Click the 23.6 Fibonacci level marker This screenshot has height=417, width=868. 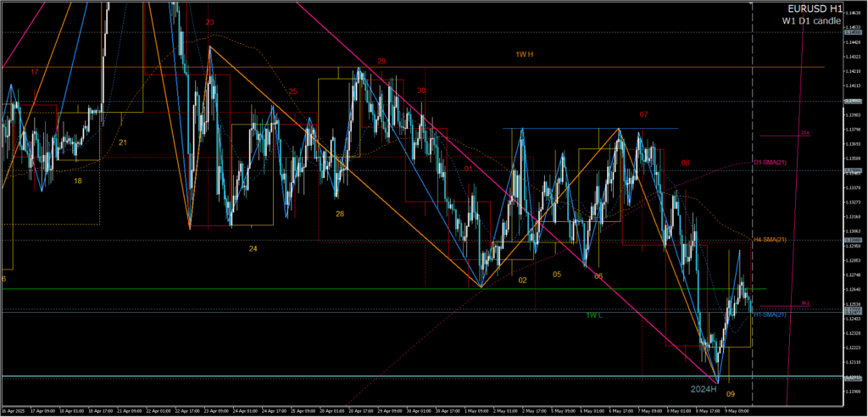(804, 133)
